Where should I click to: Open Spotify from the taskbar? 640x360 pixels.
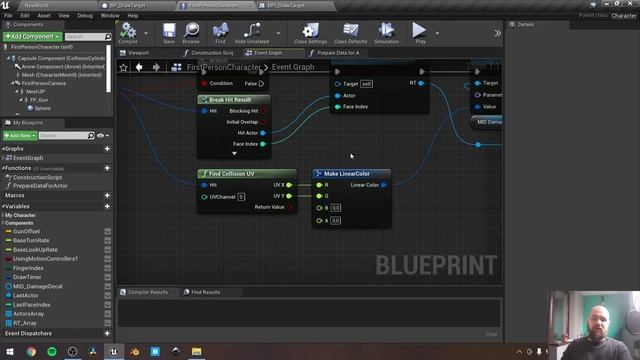click(x=52, y=351)
